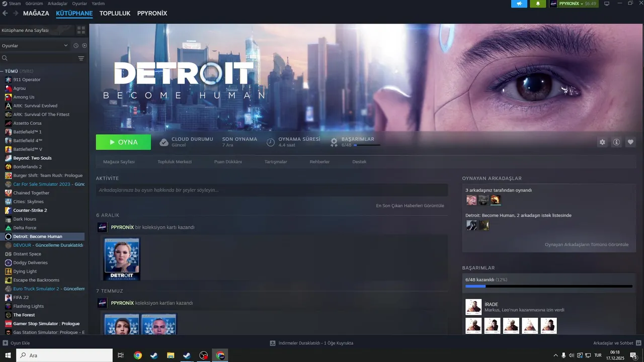Show game info icon
The width and height of the screenshot is (644, 362).
point(616,142)
